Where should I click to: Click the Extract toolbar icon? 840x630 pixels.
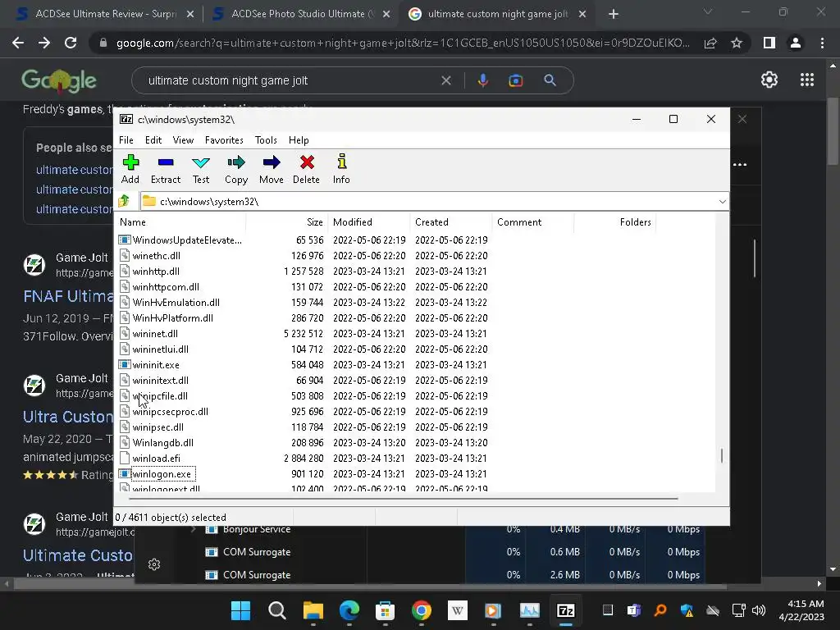166,169
